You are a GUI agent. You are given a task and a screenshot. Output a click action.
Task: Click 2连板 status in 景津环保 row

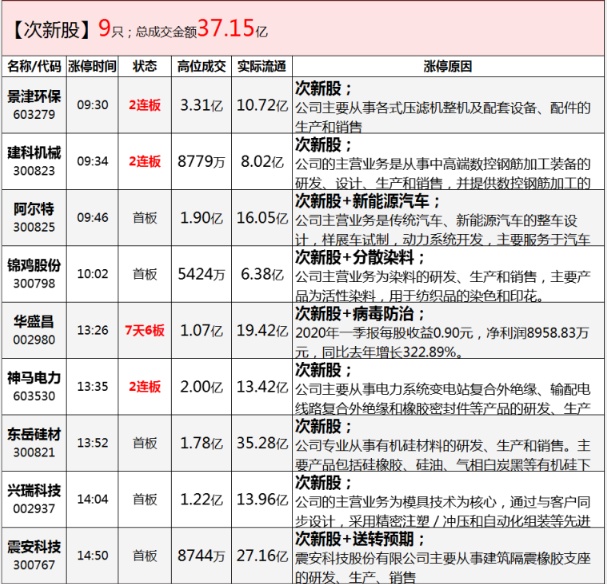pos(145,105)
